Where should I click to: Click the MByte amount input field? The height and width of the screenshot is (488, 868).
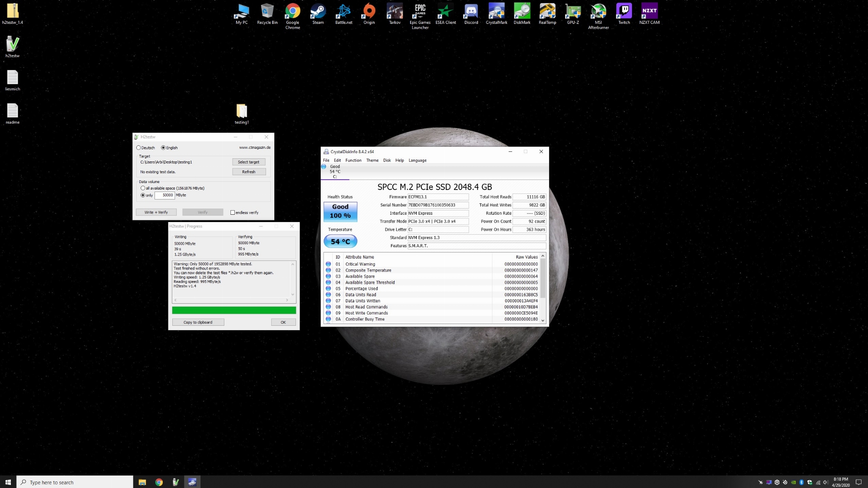point(164,195)
